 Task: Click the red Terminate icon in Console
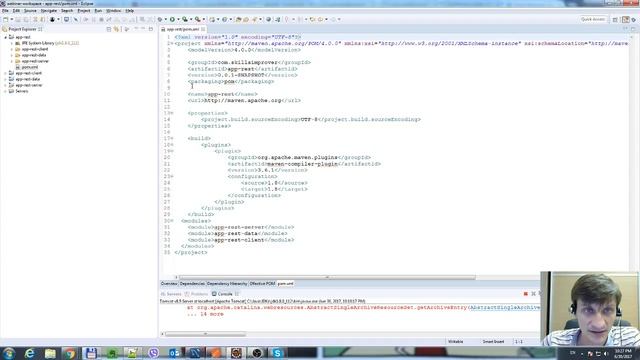526,294
